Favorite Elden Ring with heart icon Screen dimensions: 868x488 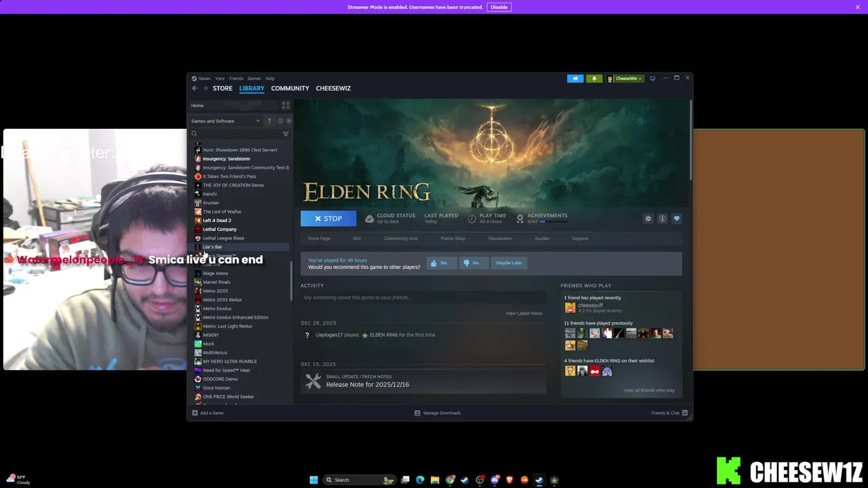click(x=677, y=219)
